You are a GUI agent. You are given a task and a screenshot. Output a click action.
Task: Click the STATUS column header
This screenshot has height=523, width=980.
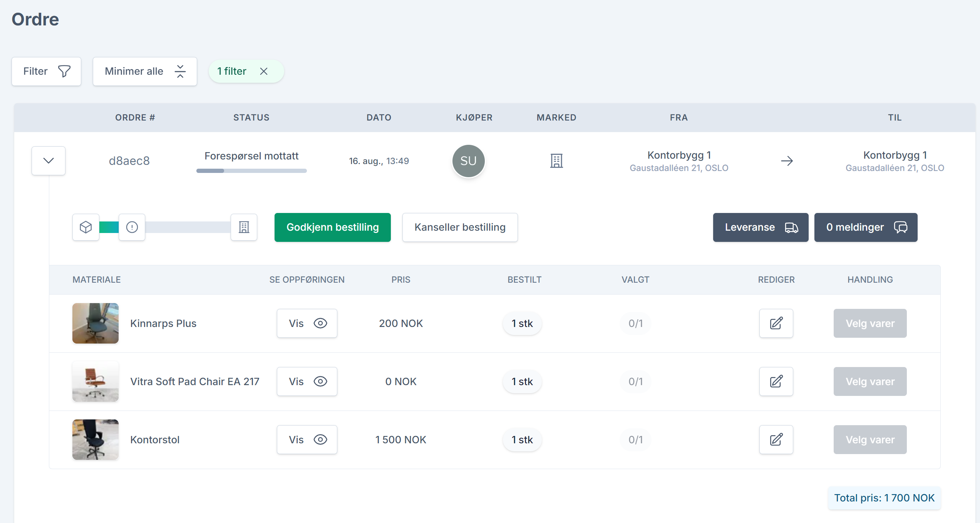point(251,117)
